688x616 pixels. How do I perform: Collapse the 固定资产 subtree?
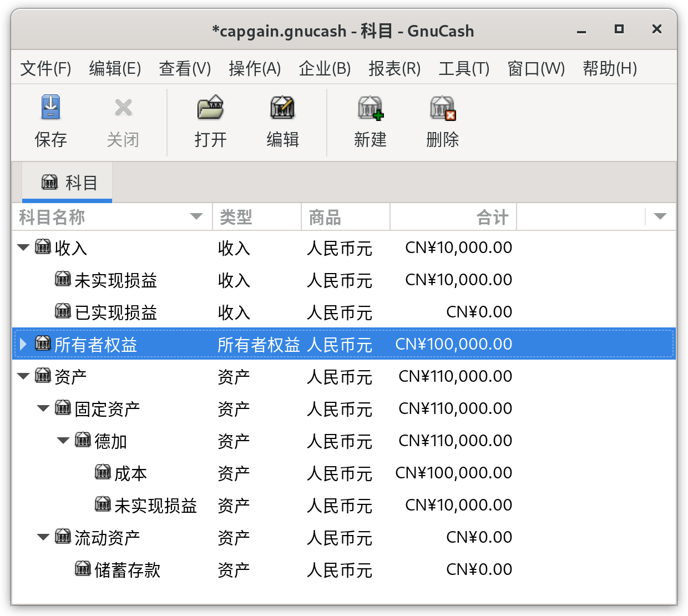tap(43, 408)
